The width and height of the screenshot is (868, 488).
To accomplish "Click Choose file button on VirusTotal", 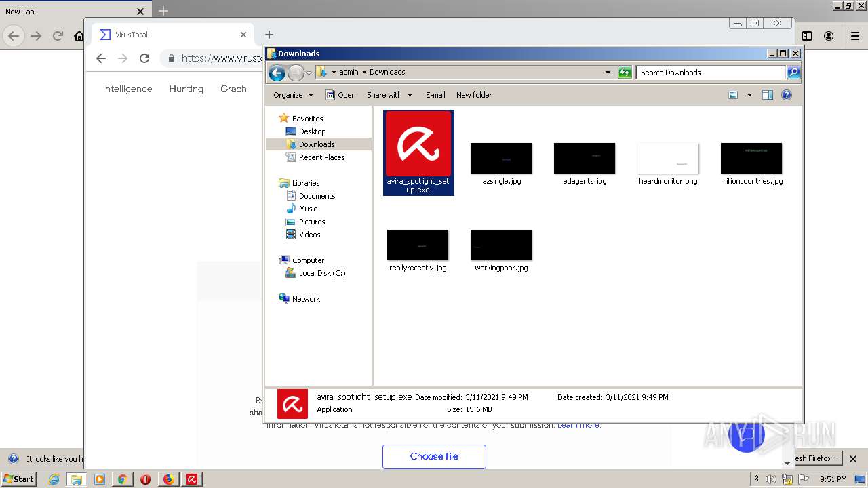I will [434, 457].
